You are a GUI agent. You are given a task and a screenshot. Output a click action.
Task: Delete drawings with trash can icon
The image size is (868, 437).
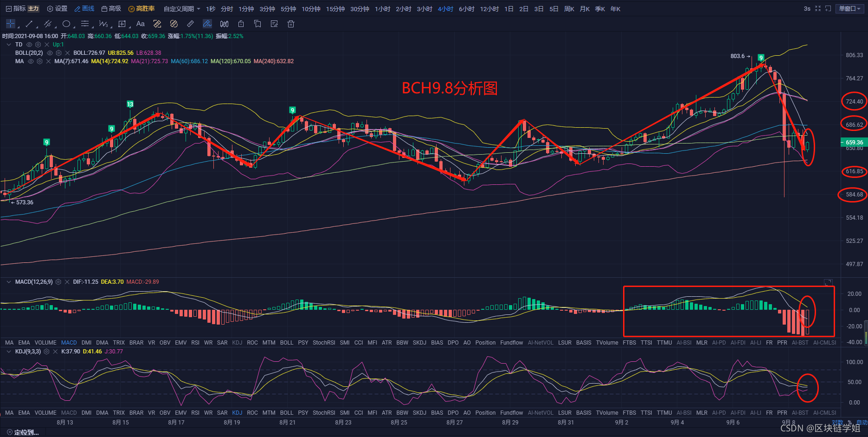[291, 24]
